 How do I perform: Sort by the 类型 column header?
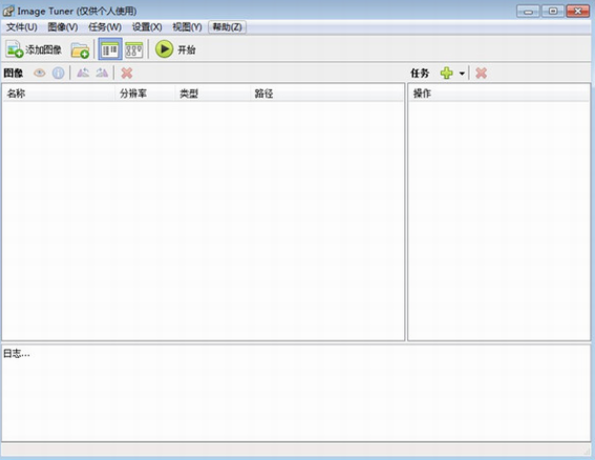pyautogui.click(x=212, y=93)
